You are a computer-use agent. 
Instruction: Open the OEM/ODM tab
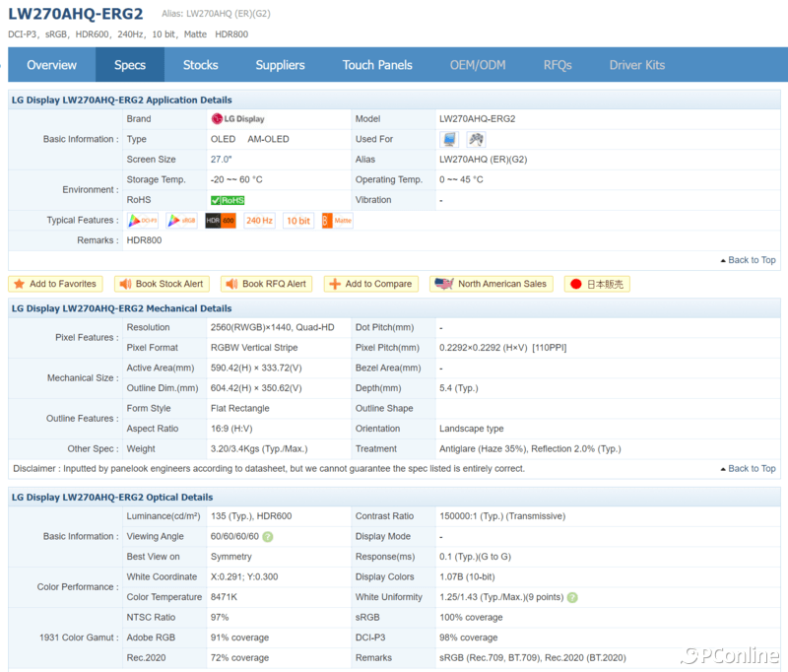click(x=478, y=65)
